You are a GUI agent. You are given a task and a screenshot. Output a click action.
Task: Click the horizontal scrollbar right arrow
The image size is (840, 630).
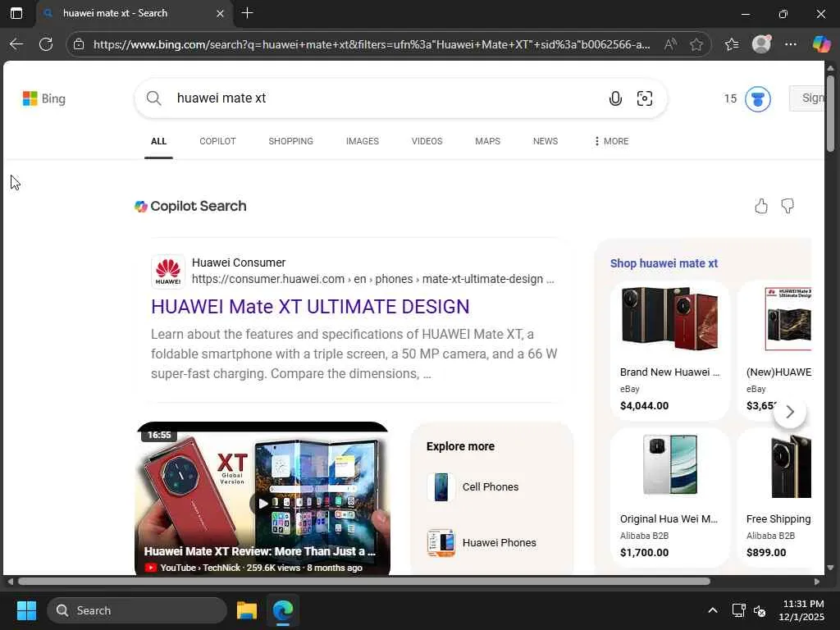click(x=816, y=582)
